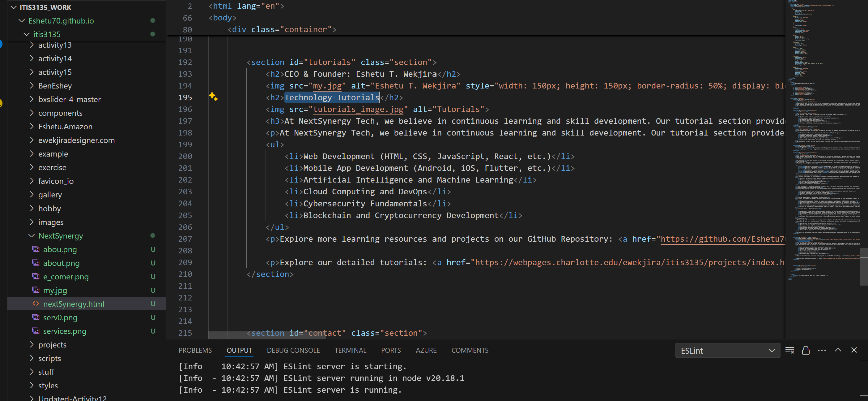This screenshot has height=401, width=868.
Task: Expand the components folder
Action: pyautogui.click(x=87, y=113)
